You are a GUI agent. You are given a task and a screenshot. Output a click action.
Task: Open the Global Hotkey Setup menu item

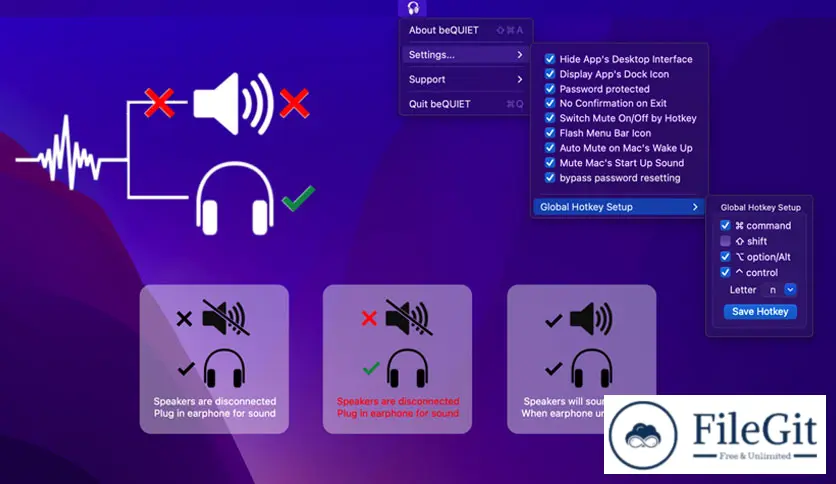point(618,207)
